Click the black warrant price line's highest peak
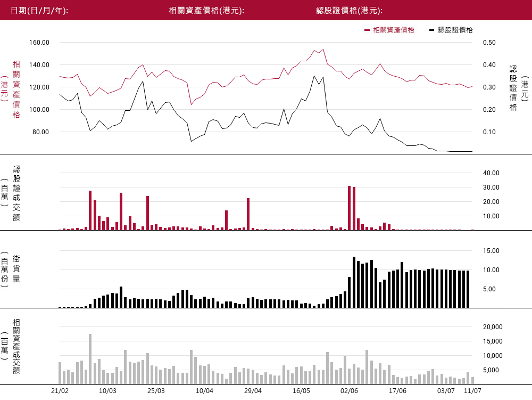Image resolution: width=532 pixels, height=400 pixels. pos(314,76)
